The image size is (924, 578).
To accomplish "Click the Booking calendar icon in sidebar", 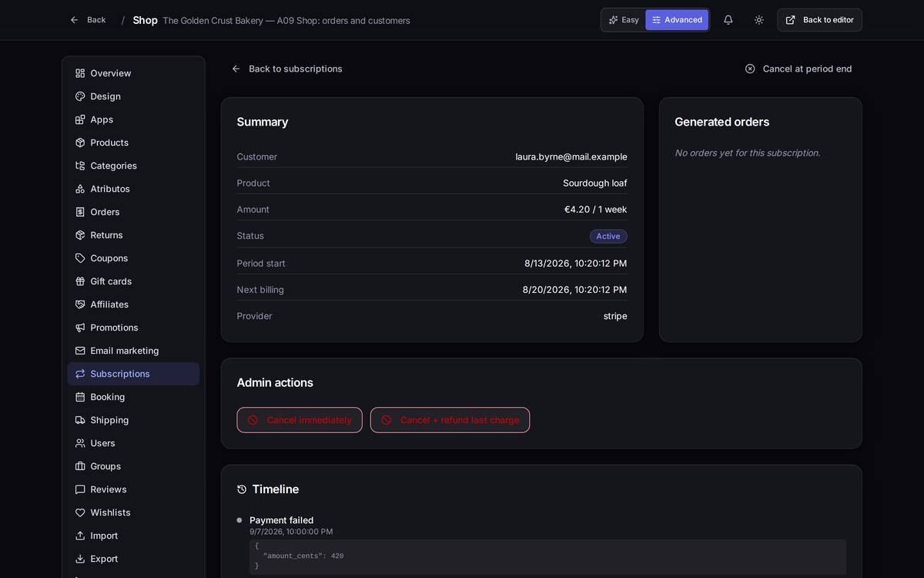I will coord(80,397).
